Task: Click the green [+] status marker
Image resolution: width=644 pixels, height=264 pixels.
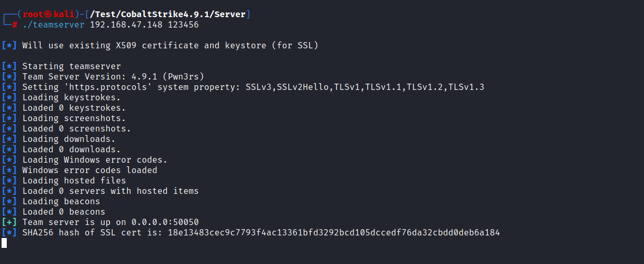Action: point(9,222)
